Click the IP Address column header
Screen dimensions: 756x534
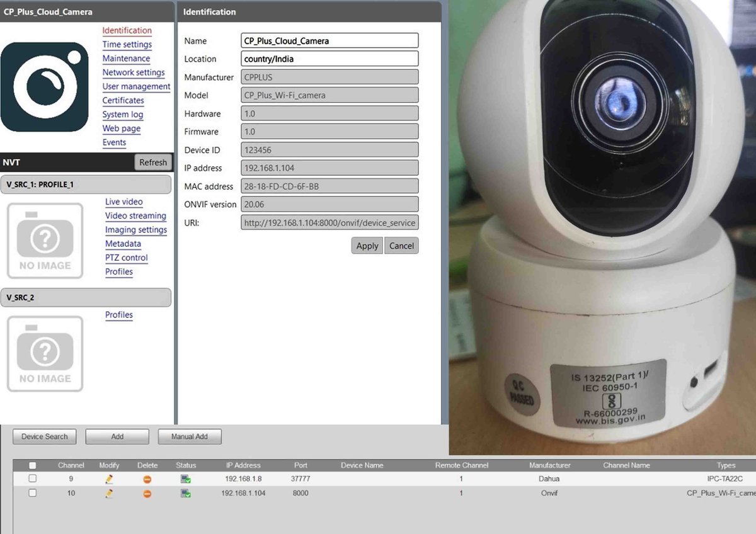pos(243,465)
